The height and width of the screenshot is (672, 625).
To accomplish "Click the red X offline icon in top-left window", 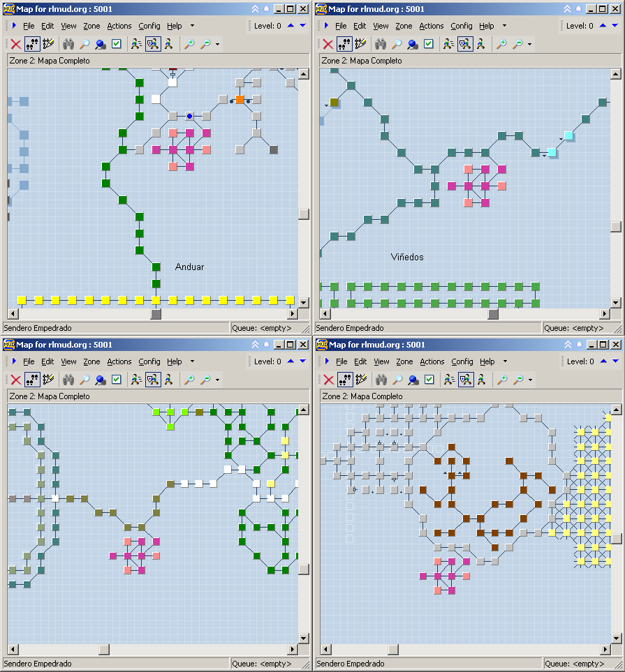I will [x=16, y=44].
